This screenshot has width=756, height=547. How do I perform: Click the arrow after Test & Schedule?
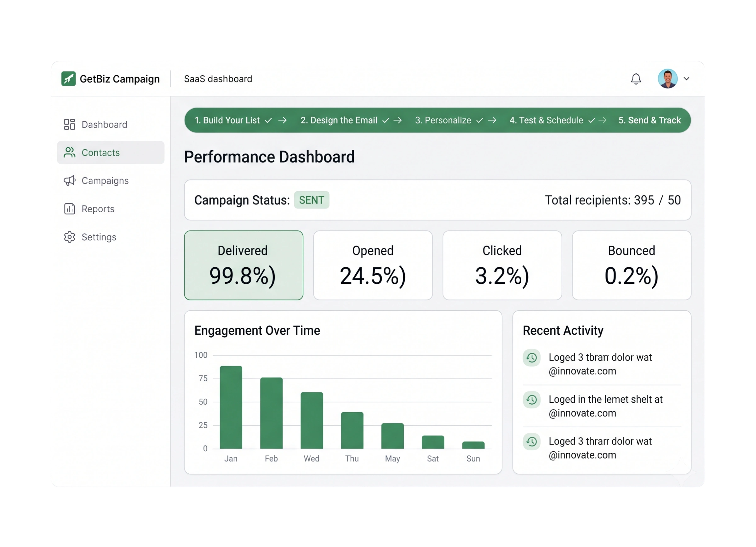[x=602, y=120]
